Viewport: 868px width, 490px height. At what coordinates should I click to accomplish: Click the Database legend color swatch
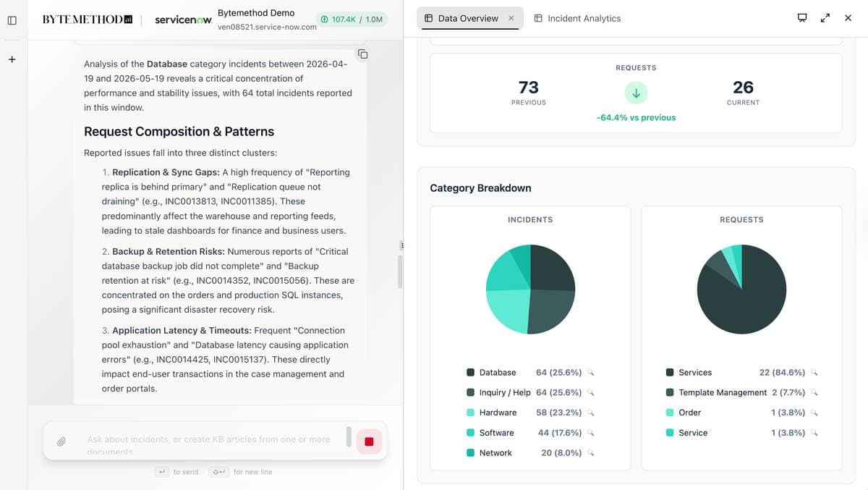pos(471,373)
